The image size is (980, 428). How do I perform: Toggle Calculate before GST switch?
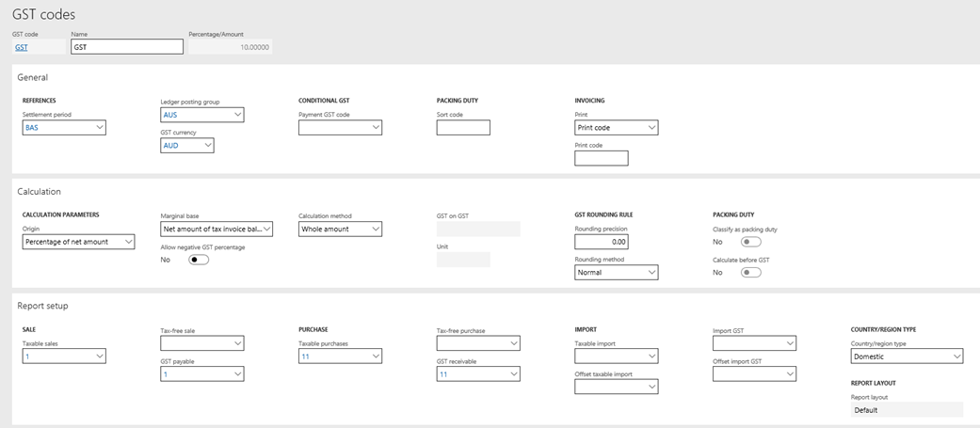[x=750, y=273]
